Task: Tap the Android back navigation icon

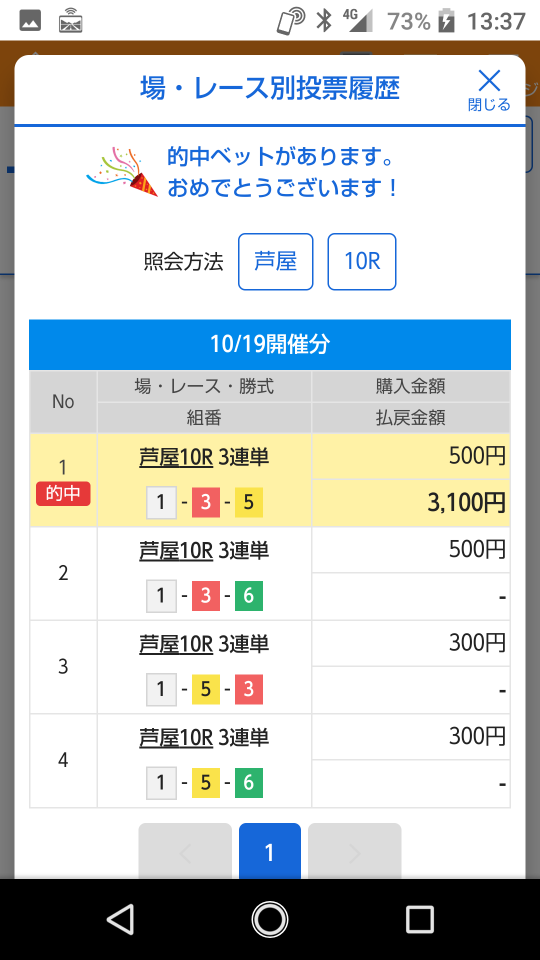Action: (x=120, y=919)
